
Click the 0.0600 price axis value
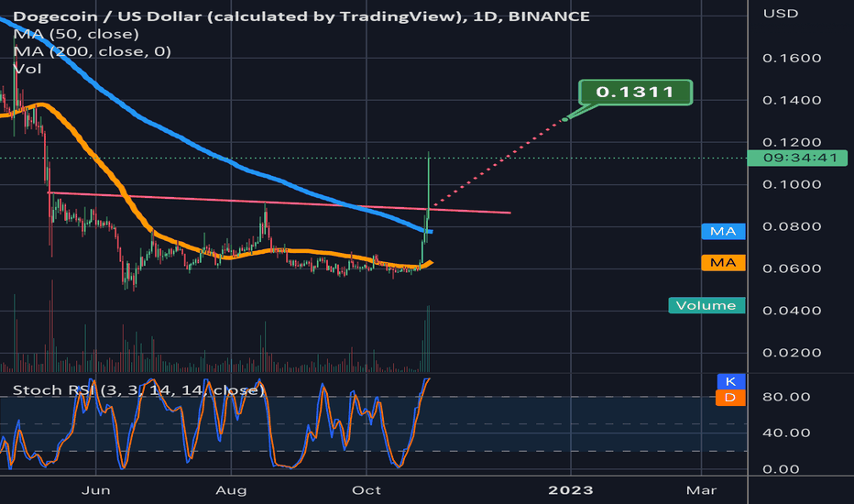point(792,268)
